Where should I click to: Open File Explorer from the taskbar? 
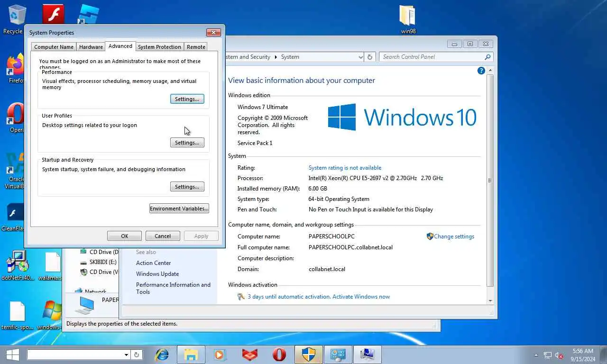(191, 355)
